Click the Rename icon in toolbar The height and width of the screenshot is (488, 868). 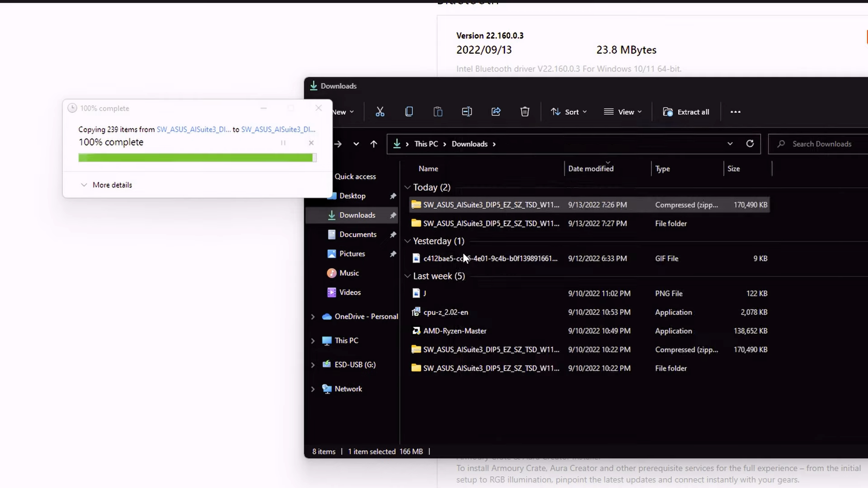(467, 112)
